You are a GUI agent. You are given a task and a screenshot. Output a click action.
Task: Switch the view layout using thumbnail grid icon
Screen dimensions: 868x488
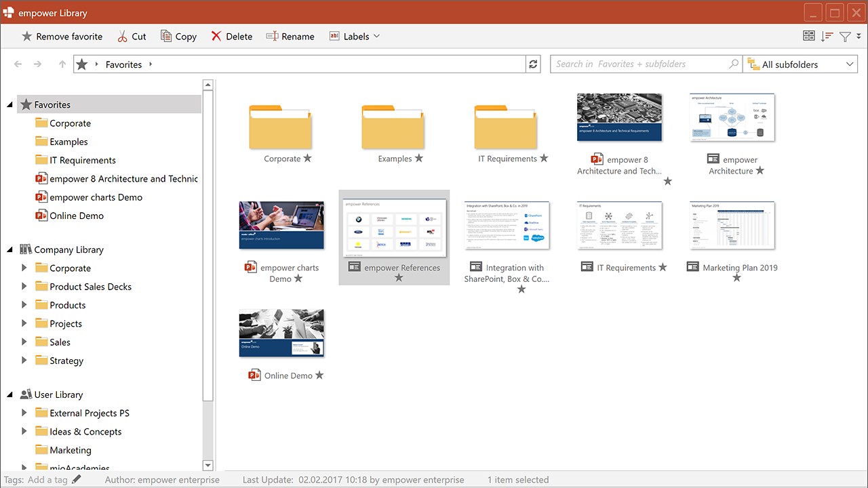coord(808,37)
